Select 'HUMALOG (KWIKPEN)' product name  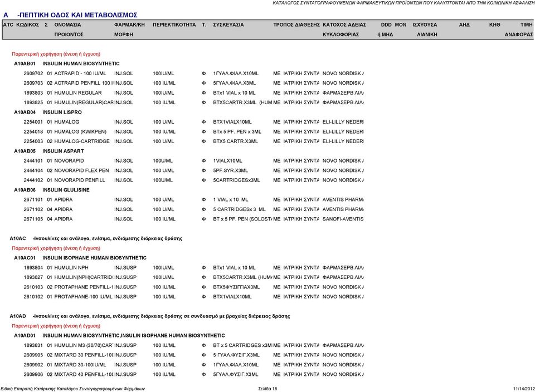point(80,131)
